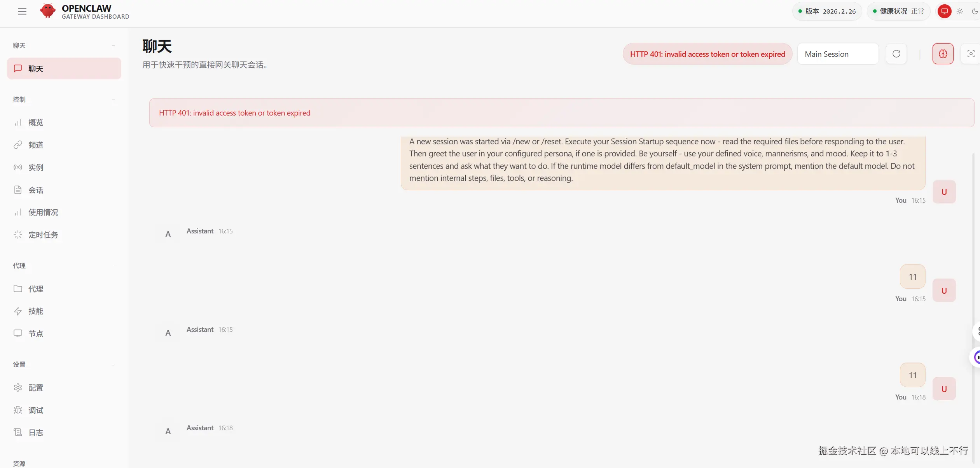Select system theme monitor button
980x468 pixels.
pos(944,11)
